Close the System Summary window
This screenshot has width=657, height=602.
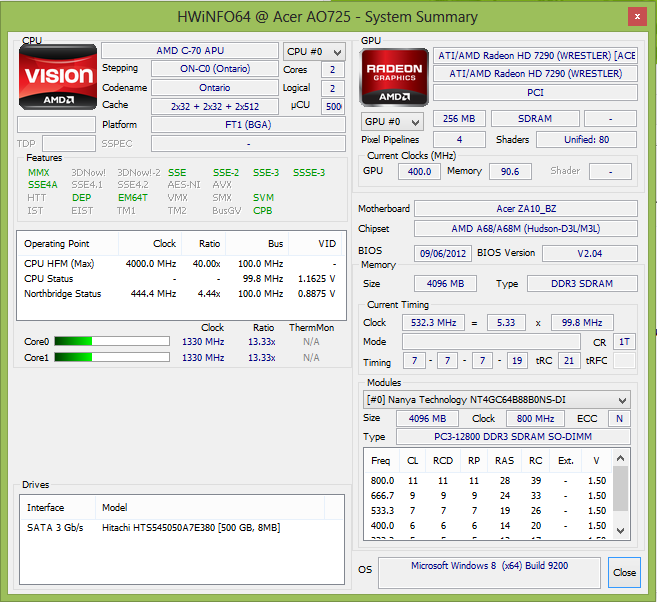(637, 17)
